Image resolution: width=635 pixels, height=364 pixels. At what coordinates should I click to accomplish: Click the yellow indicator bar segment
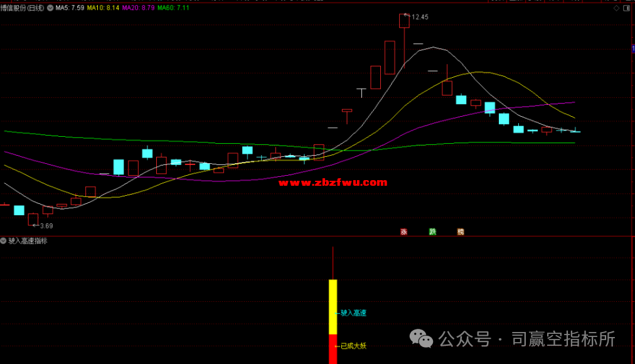[x=333, y=307]
